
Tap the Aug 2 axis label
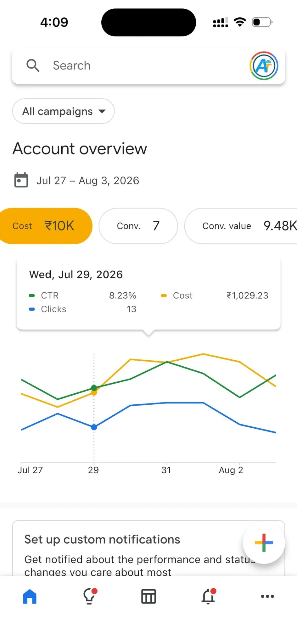(x=231, y=470)
